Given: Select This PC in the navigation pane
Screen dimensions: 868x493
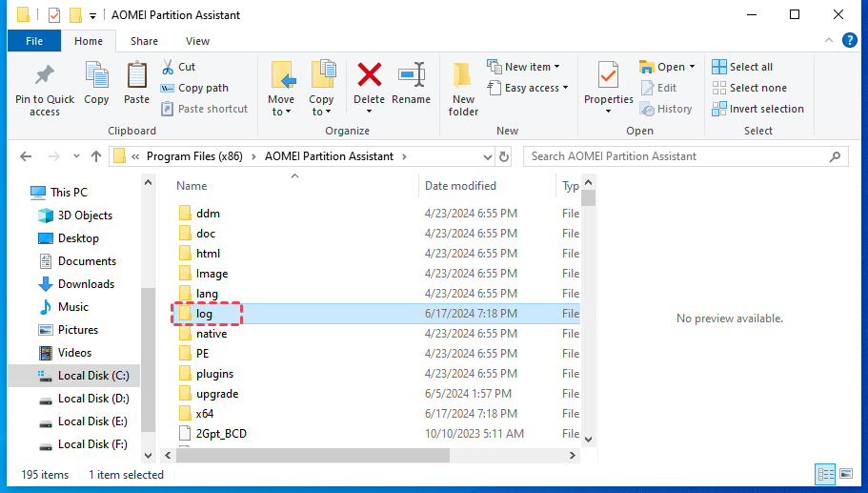Looking at the screenshot, I should point(58,193).
